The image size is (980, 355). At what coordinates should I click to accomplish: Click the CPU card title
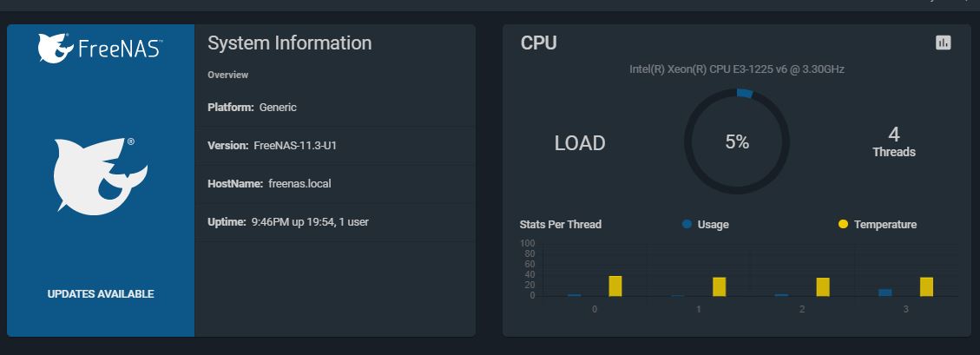click(538, 43)
